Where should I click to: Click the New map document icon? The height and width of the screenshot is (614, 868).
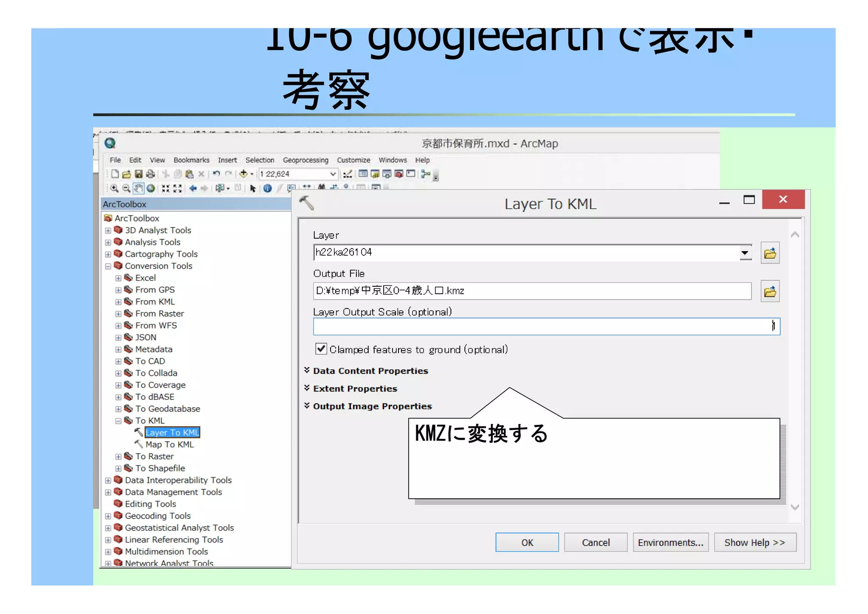tap(115, 174)
